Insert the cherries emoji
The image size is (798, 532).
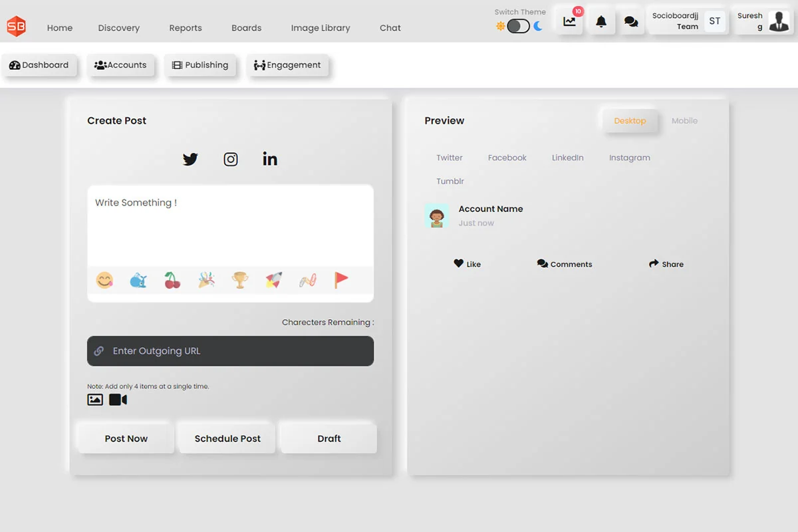pos(172,281)
